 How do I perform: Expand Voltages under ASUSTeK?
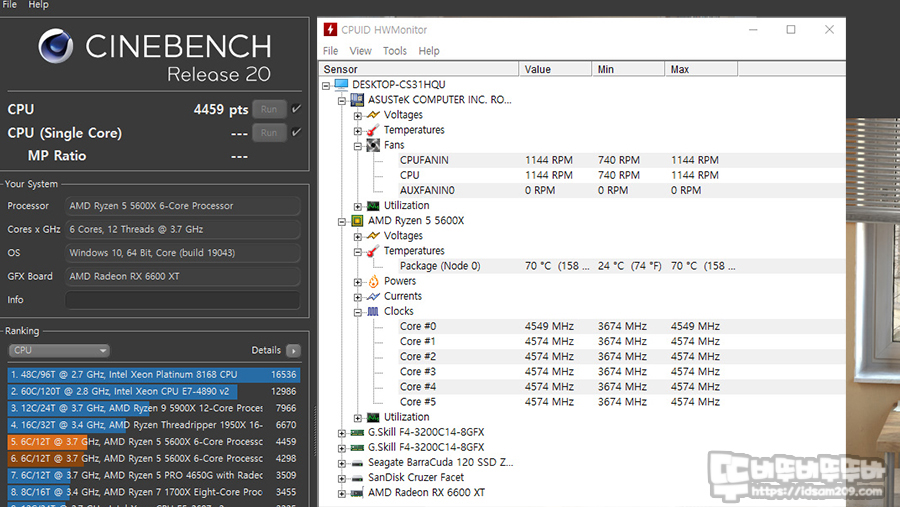point(358,116)
